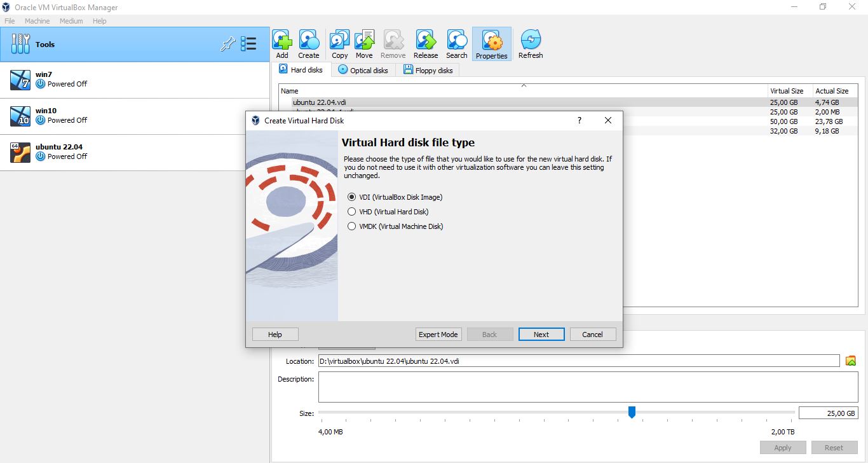
Task: Select the ubuntu 22.04.vdi disk row
Action: [x=567, y=102]
